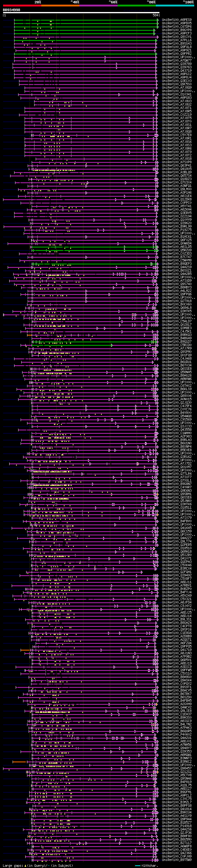Image resolution: width=197 pixels, height=868 pixels.
Task: Select hit UniRef100_Q41719
Action: (177, 650)
